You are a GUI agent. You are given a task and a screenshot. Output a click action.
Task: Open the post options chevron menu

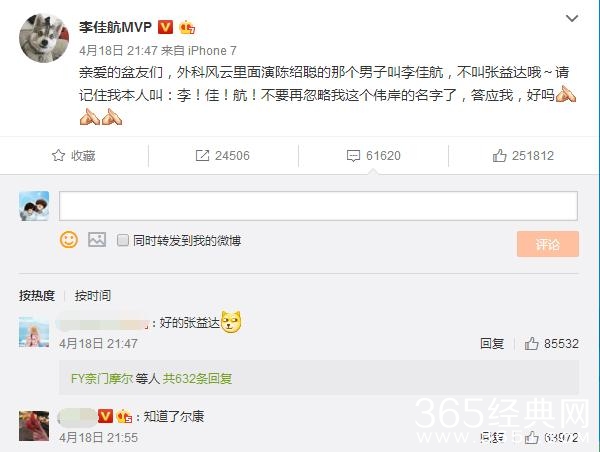click(x=572, y=18)
